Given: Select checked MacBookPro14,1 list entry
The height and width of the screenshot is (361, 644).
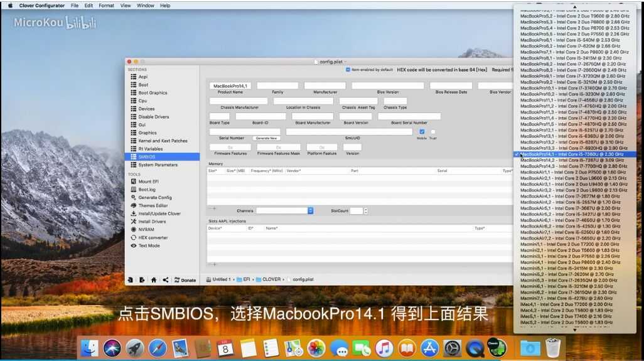Looking at the screenshot, I should coord(575,154).
